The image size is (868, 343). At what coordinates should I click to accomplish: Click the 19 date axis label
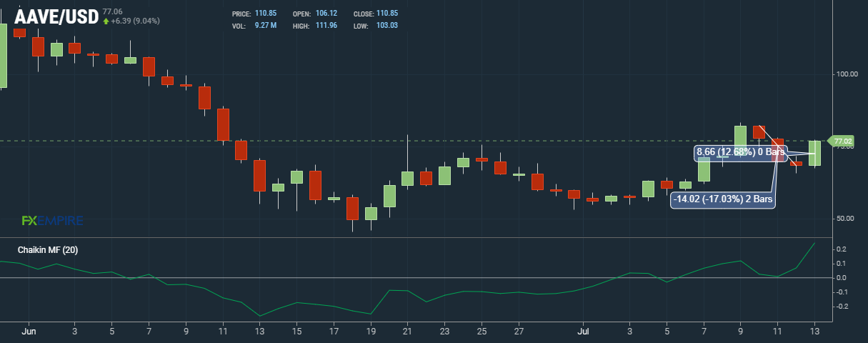[371, 332]
